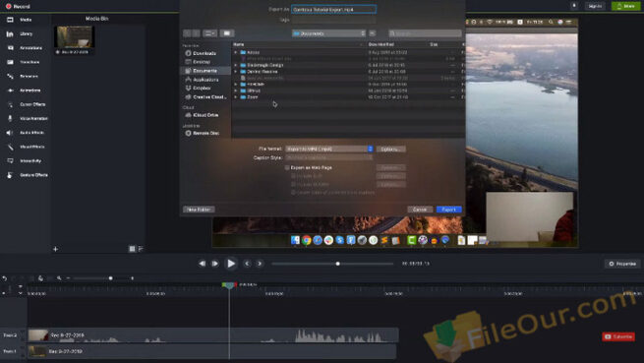The image size is (644, 363).
Task: Click the Play button
Action: [231, 264]
